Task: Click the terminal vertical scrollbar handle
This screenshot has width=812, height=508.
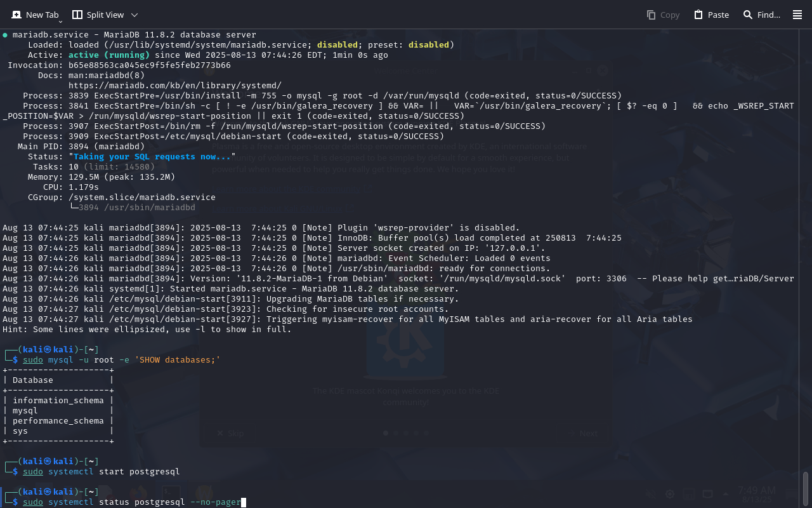Action: (x=806, y=488)
